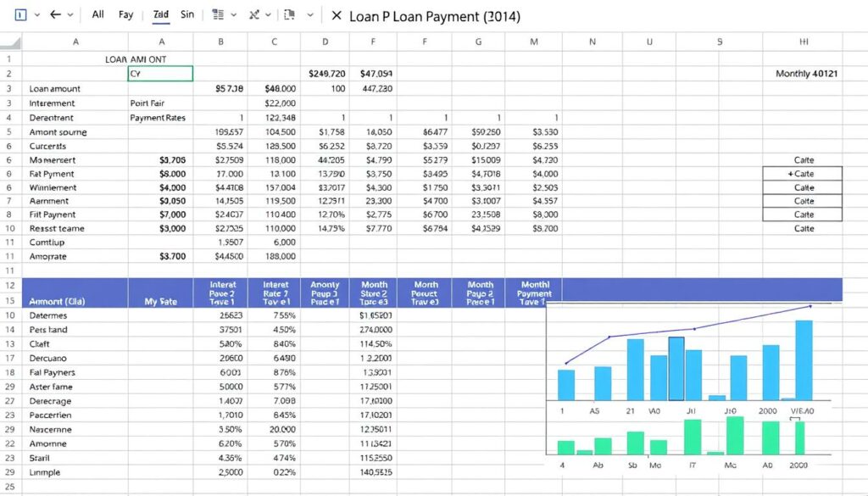The width and height of the screenshot is (868, 496).
Task: Expand the crossed arrows tool dropdown
Action: coord(269,15)
